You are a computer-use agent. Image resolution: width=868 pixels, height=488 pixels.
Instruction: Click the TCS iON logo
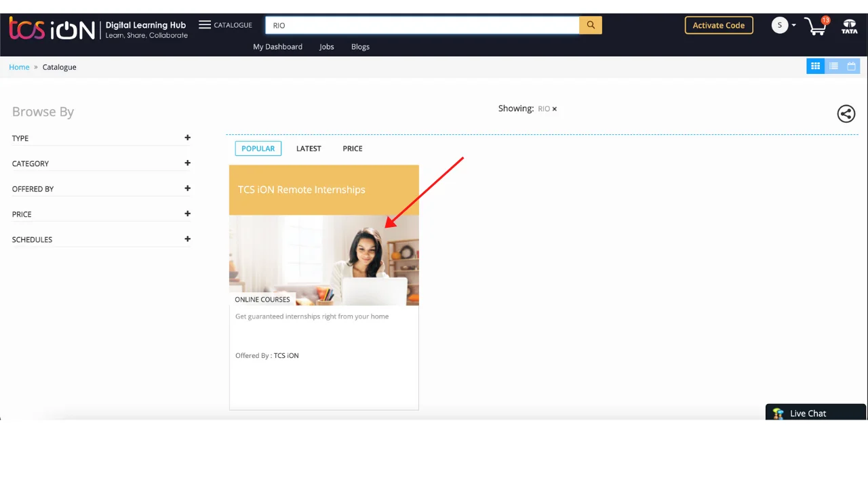point(52,28)
